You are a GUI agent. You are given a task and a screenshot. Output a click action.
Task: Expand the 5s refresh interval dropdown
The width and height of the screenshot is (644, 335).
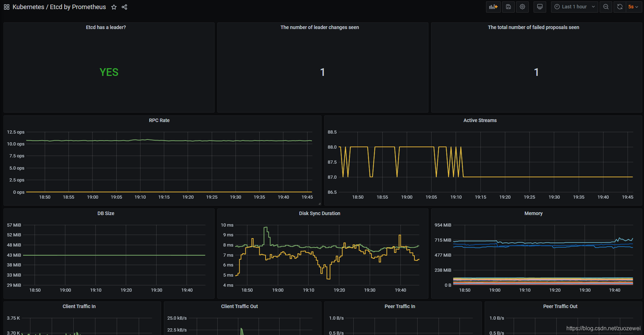pyautogui.click(x=633, y=7)
